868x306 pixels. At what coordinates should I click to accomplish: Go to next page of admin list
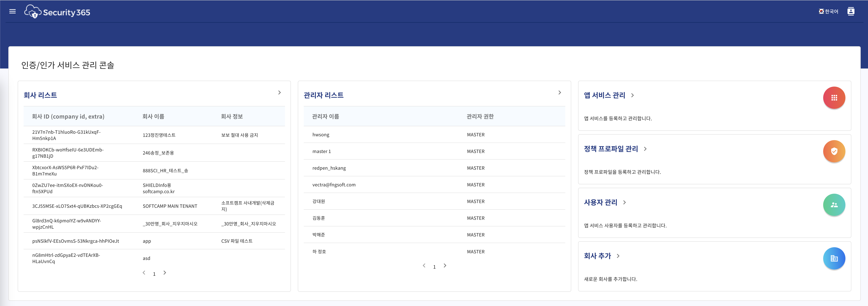coord(445,265)
